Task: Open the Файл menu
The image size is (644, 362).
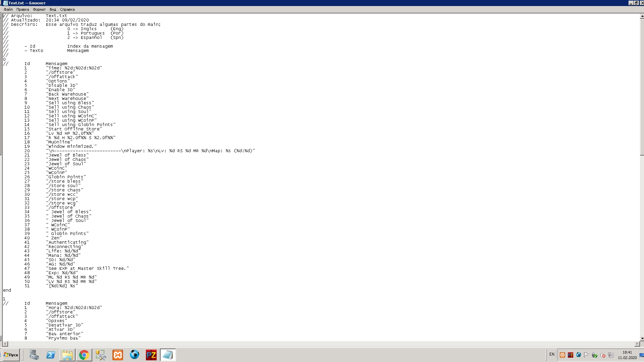Action: click(x=8, y=9)
